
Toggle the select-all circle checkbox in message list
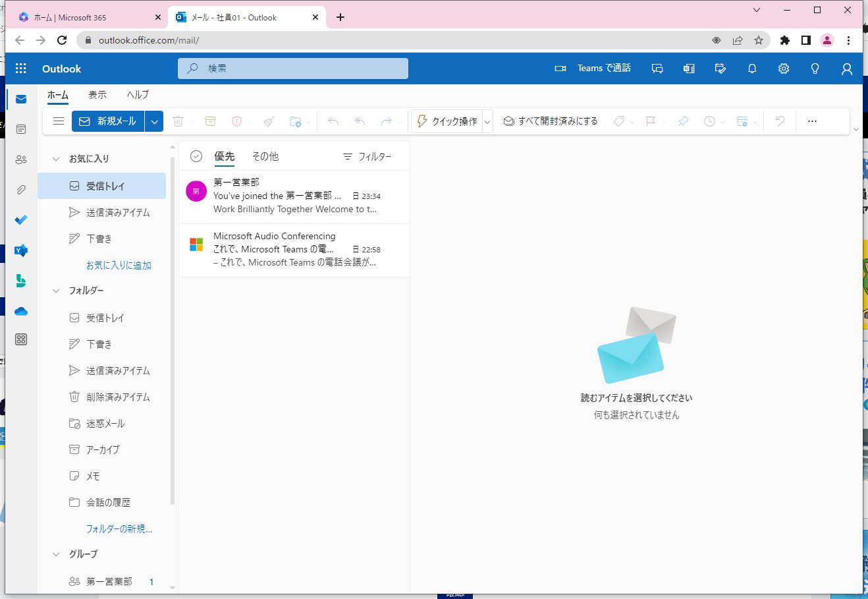coord(196,156)
